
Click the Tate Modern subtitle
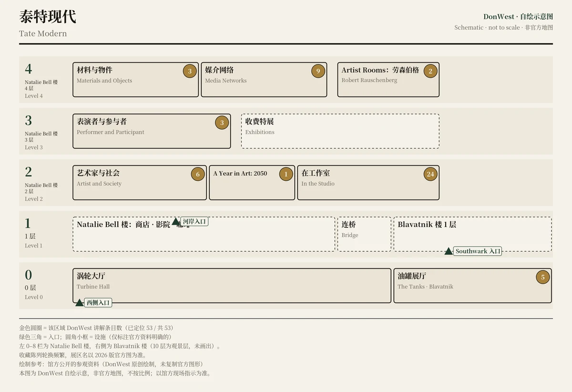pos(43,33)
